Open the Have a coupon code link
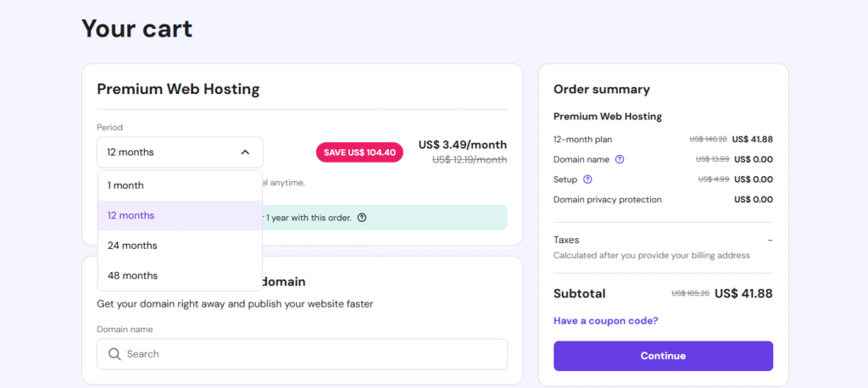Viewport: 868px width, 388px height. click(x=605, y=321)
